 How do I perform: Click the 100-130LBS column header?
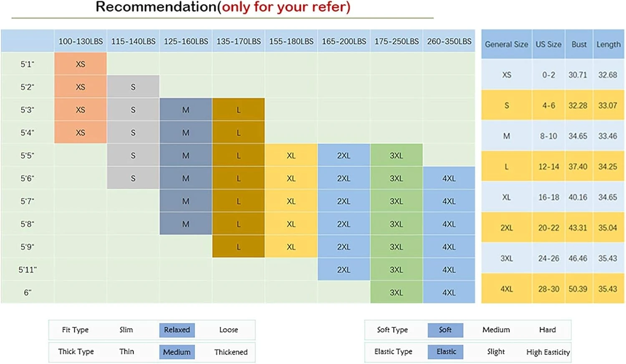(81, 41)
